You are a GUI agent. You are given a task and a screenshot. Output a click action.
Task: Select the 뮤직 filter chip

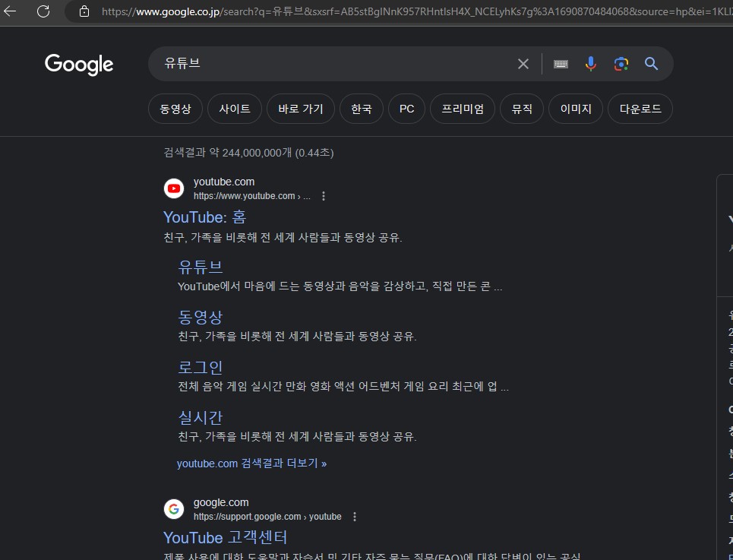(x=522, y=109)
